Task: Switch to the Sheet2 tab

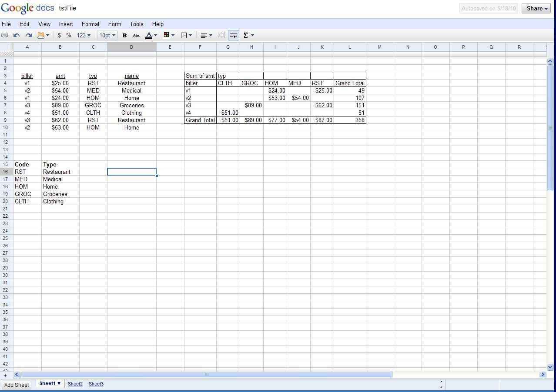Action: coord(75,384)
